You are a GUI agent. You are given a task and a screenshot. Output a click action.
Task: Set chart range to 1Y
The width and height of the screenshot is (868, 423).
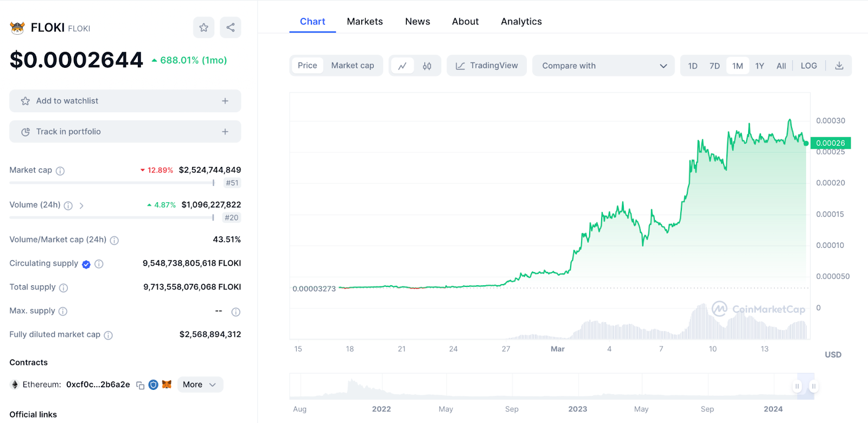(x=759, y=66)
